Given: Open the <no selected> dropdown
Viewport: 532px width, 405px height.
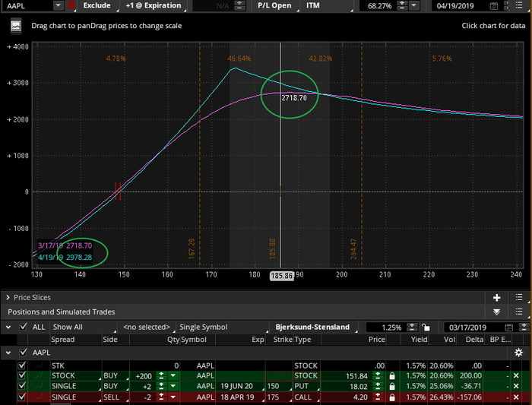Looking at the screenshot, I should (x=147, y=327).
